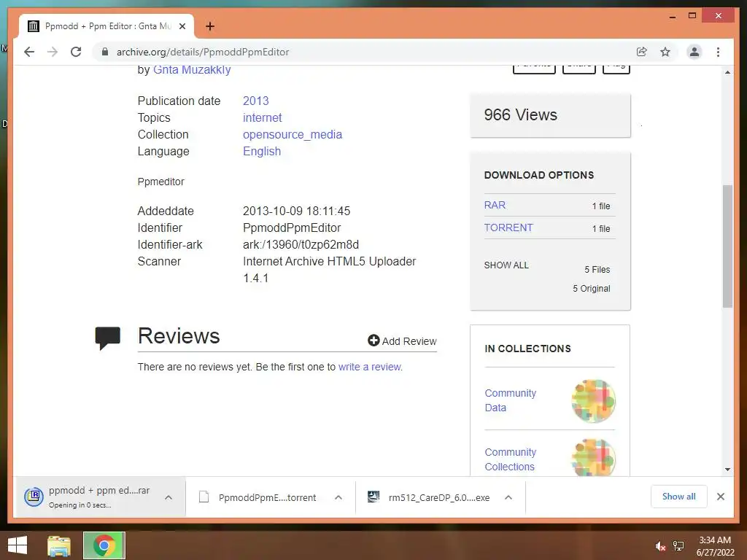This screenshot has width=747, height=560.
Task: Open a new tab with plus button
Action: coord(210,26)
